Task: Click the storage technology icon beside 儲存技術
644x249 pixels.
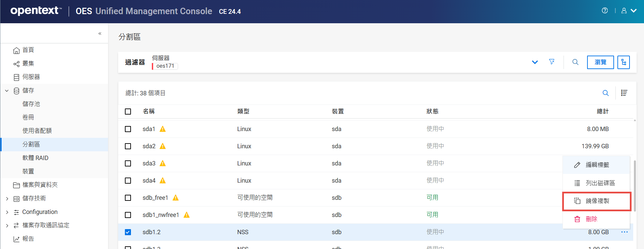Action: coord(16,198)
